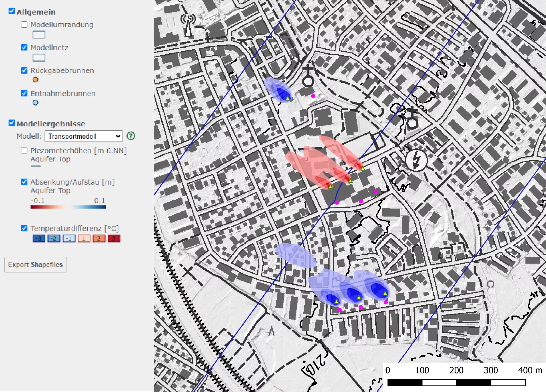
Task: Click the Export Shapefiles button
Action: pyautogui.click(x=35, y=265)
